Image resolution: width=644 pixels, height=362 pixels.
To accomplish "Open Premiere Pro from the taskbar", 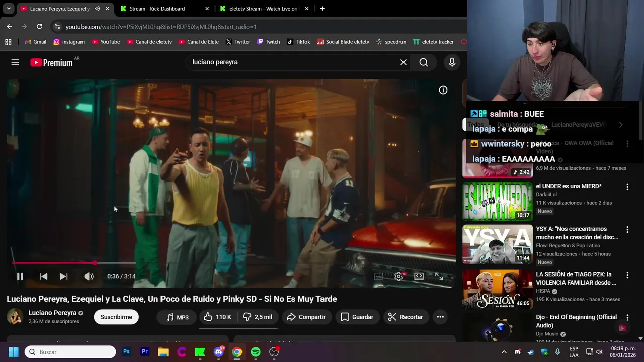I will coord(145,352).
